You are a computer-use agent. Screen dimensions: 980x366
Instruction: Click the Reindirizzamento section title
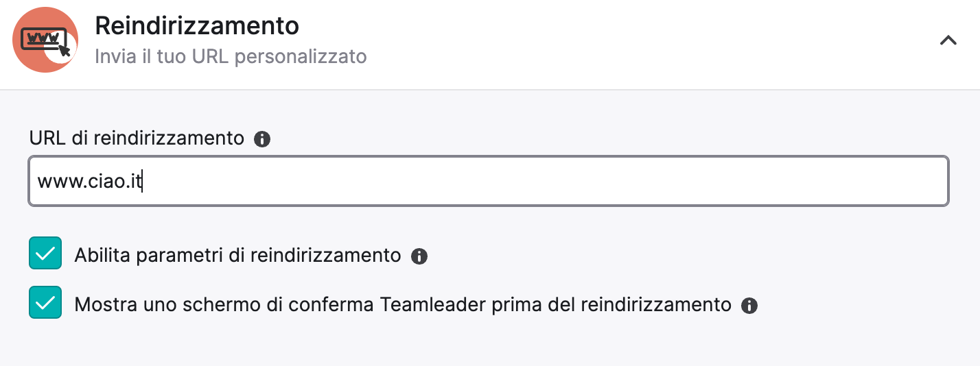pos(197,26)
